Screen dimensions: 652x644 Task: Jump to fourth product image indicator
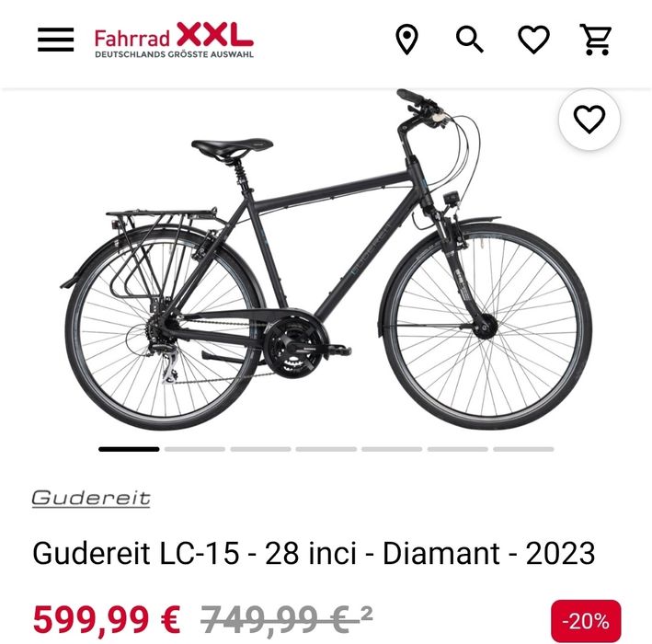(326, 449)
